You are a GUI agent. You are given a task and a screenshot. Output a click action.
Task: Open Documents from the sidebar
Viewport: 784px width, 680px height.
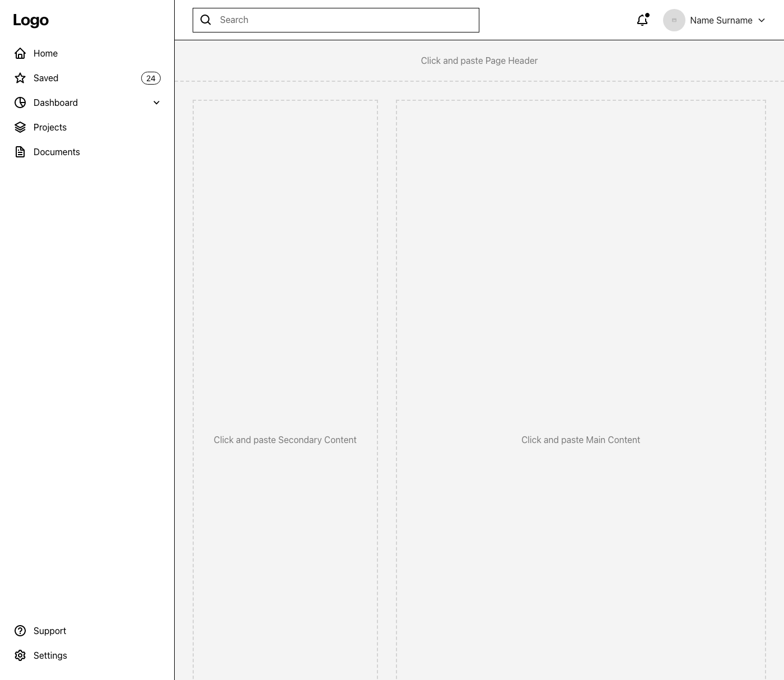click(87, 152)
